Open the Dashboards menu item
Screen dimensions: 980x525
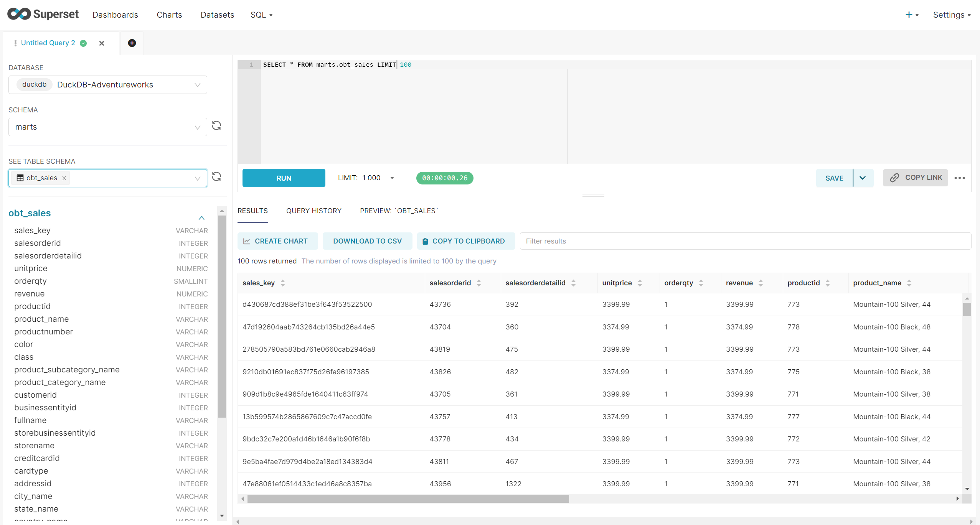[x=115, y=15]
